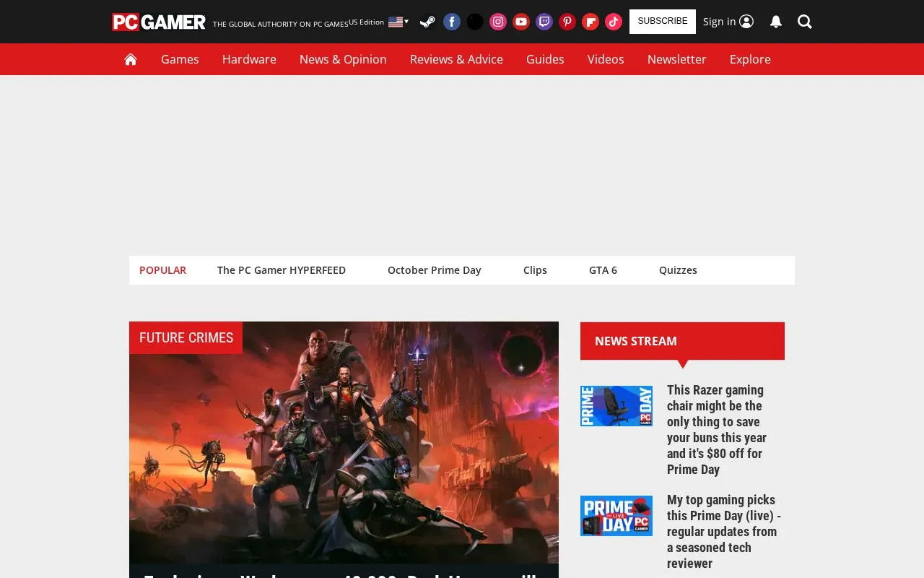Viewport: 924px width, 578px height.
Task: Open the PC Gamer logo homepage link
Action: 159,22
